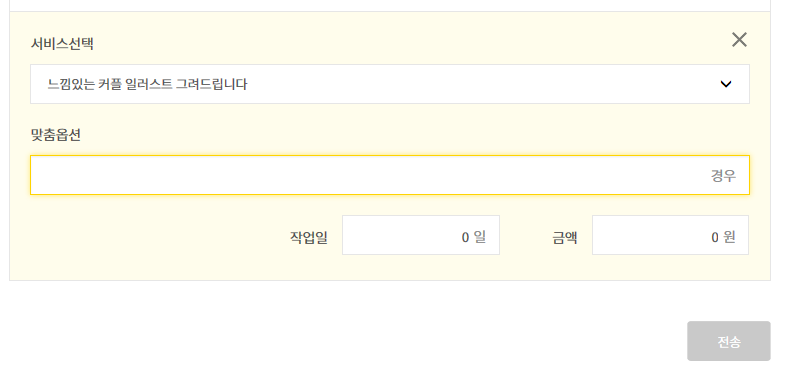Click the chevron arrow in the service dropdown
This screenshot has height=387, width=785.
(x=725, y=84)
